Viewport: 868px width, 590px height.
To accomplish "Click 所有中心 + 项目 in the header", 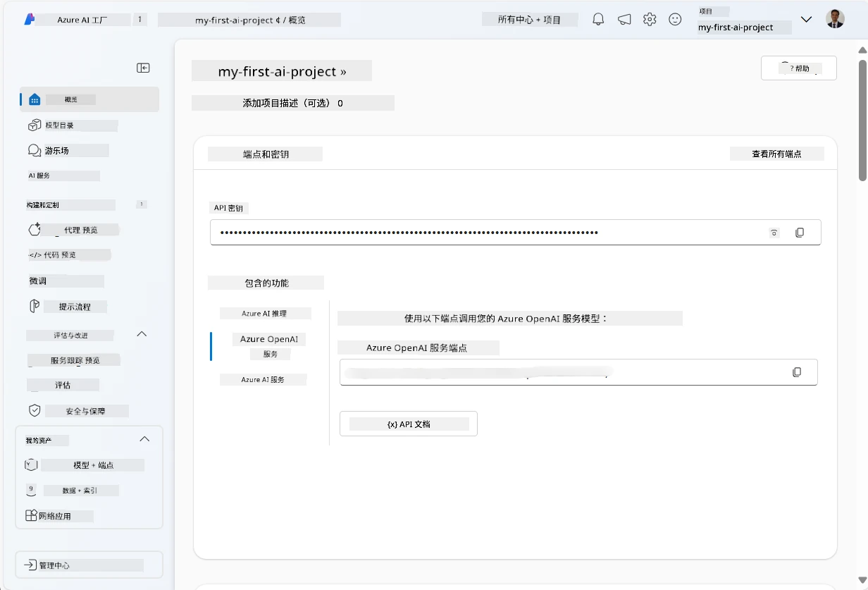I will click(x=530, y=20).
